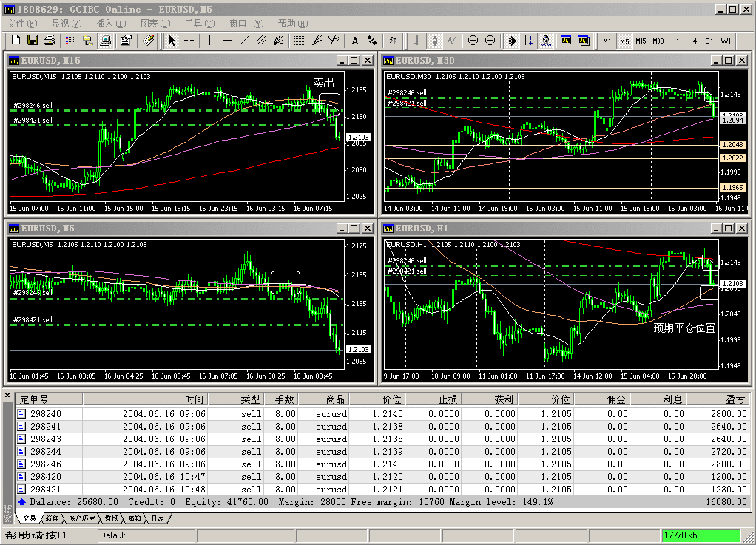Click the Print toolbar icon

pos(50,40)
